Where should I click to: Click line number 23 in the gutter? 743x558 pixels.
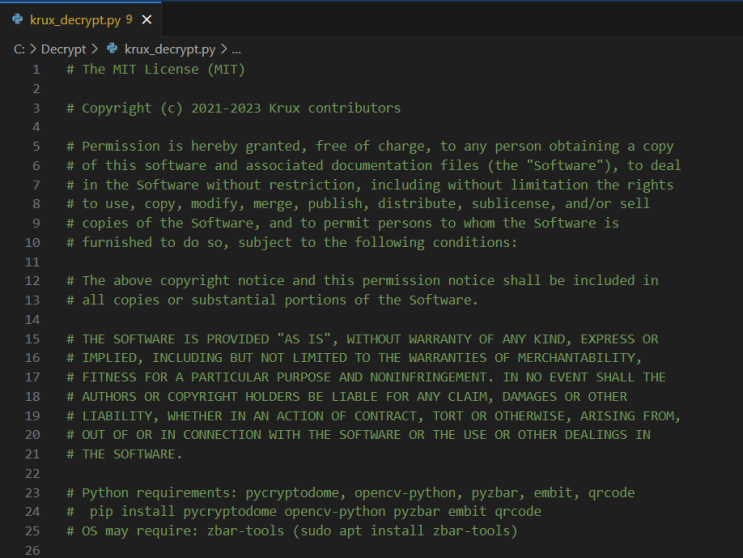click(33, 493)
